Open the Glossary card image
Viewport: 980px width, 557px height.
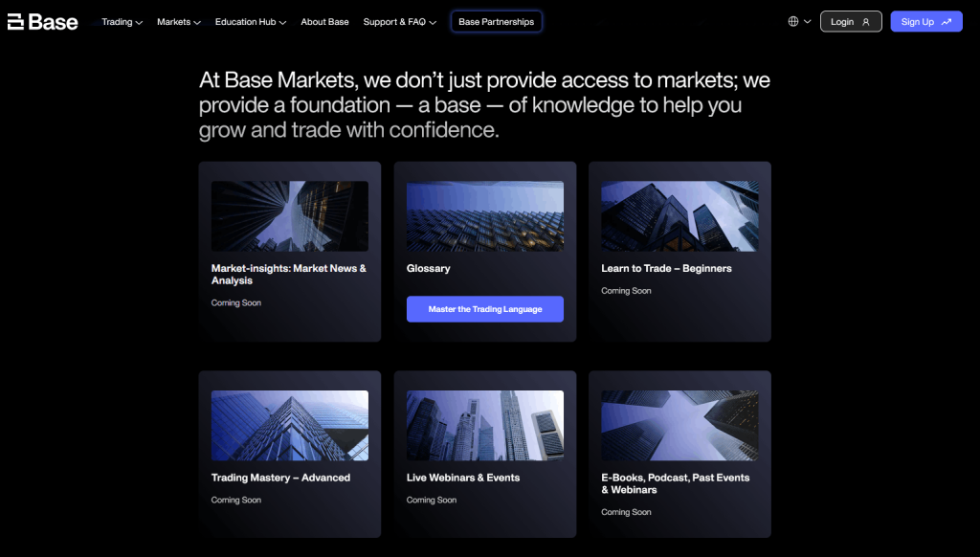485,216
